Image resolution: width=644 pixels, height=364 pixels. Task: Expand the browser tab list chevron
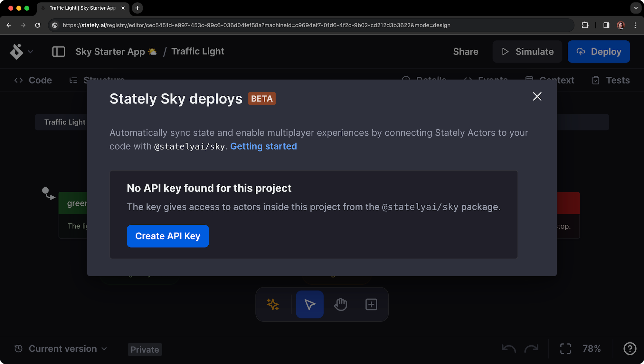pos(636,8)
